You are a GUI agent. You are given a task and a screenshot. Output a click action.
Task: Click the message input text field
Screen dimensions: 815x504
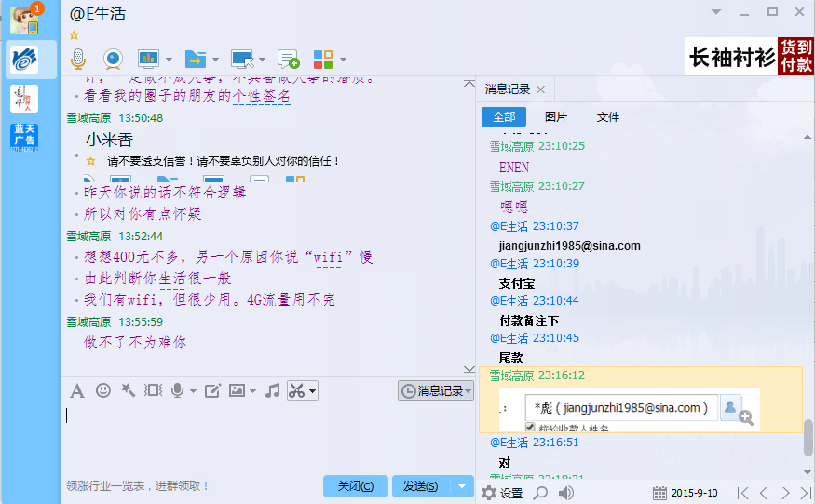click(267, 438)
